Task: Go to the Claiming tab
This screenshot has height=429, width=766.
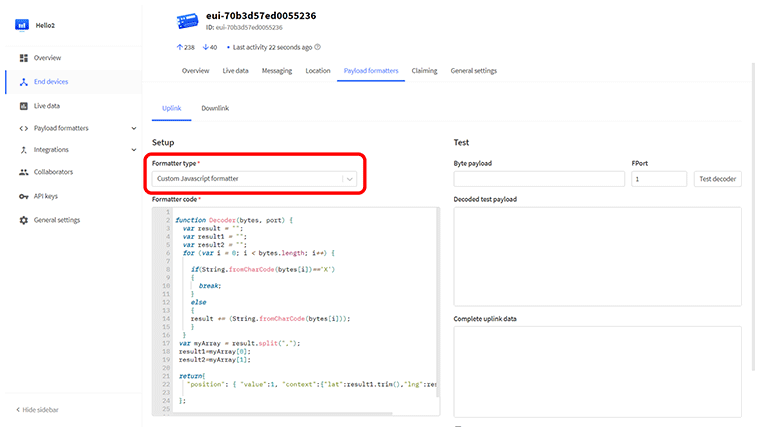Action: (x=424, y=71)
